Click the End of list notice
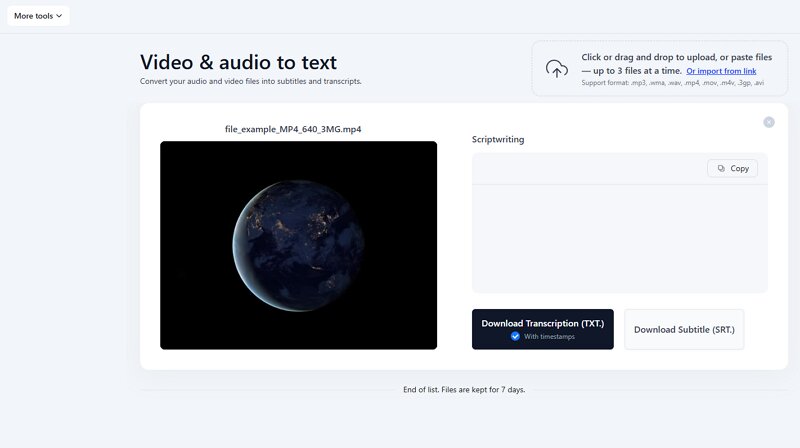Viewport: 800px width, 448px height. click(x=463, y=389)
